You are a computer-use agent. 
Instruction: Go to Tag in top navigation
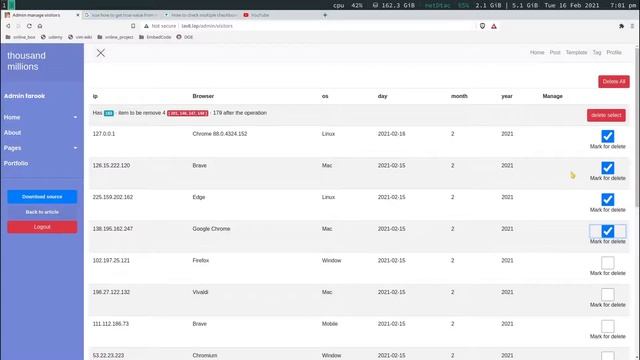tap(597, 53)
